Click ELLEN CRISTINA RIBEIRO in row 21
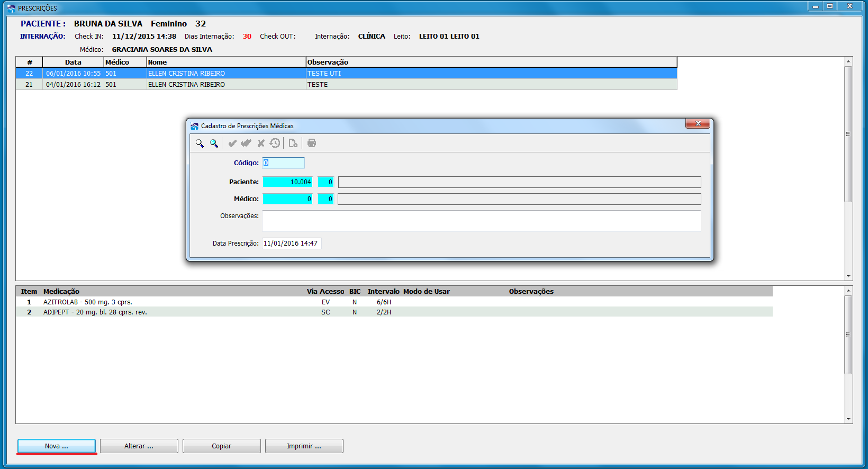This screenshot has height=469, width=868. pos(186,85)
